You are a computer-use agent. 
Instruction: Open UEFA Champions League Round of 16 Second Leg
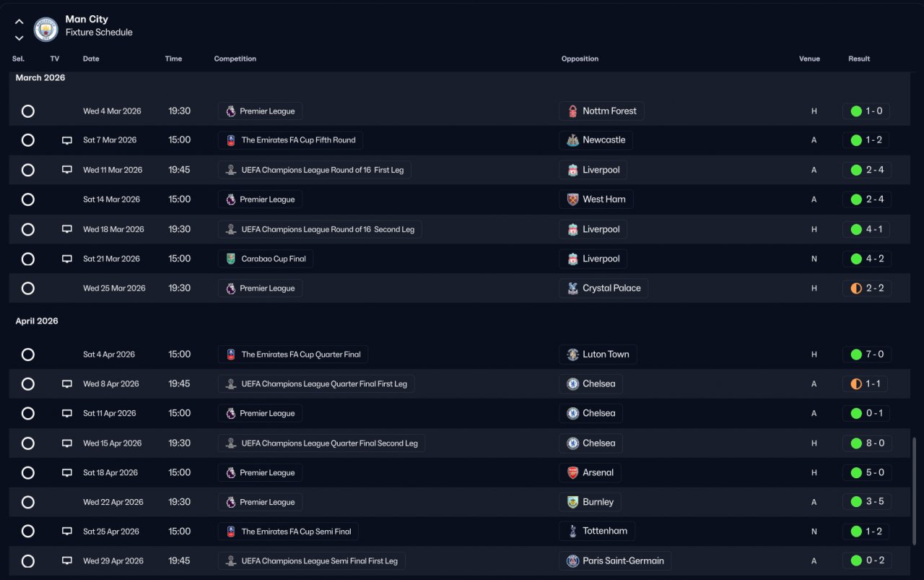click(x=320, y=229)
